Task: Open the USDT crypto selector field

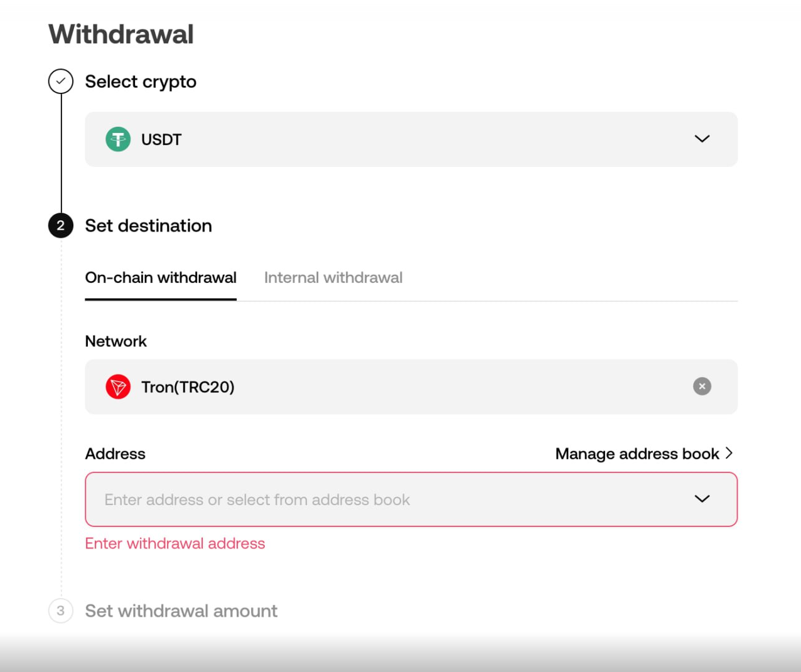Action: point(411,139)
